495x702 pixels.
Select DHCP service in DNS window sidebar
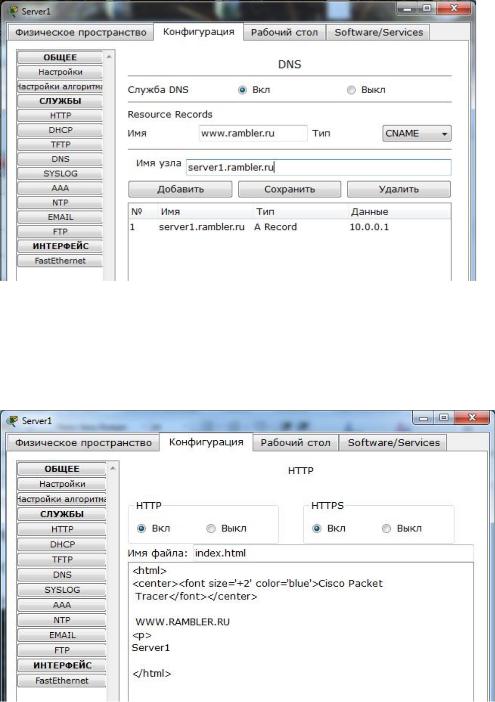60,130
